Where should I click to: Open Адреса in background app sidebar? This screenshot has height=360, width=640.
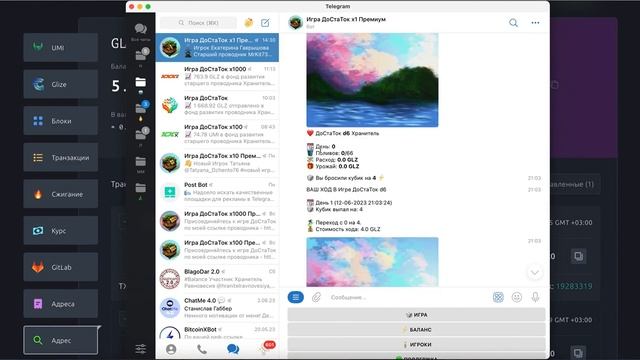click(x=60, y=304)
